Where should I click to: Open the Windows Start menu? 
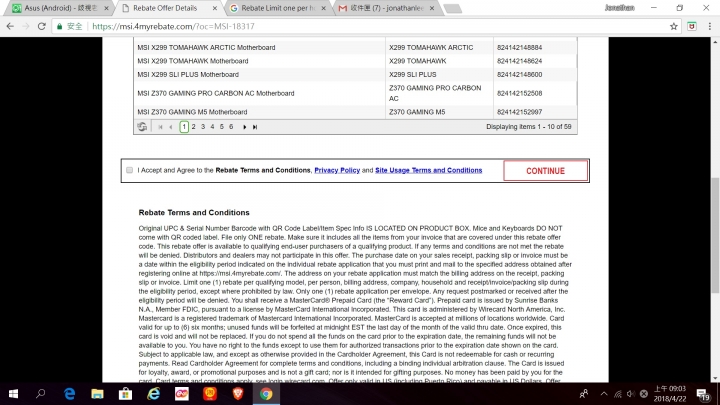[x=13, y=394]
